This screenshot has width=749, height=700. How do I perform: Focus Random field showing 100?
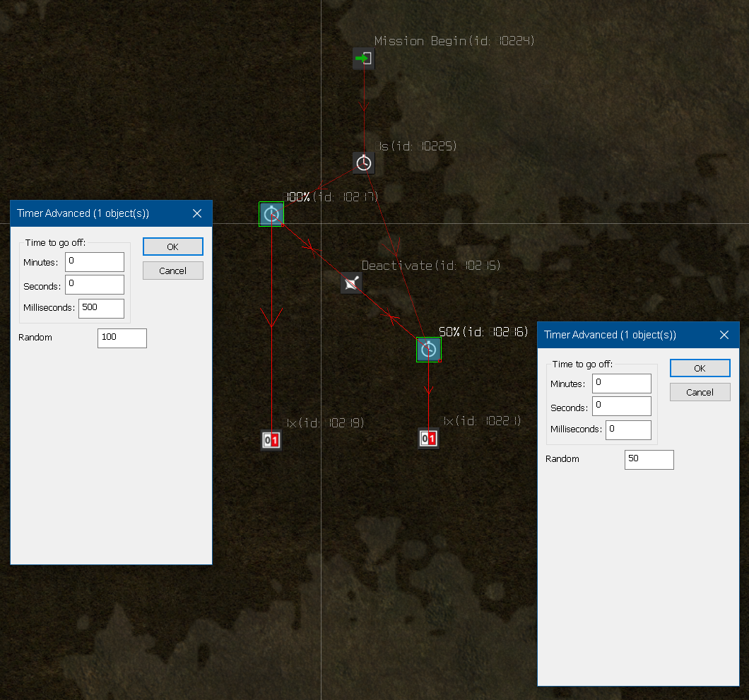pyautogui.click(x=122, y=338)
